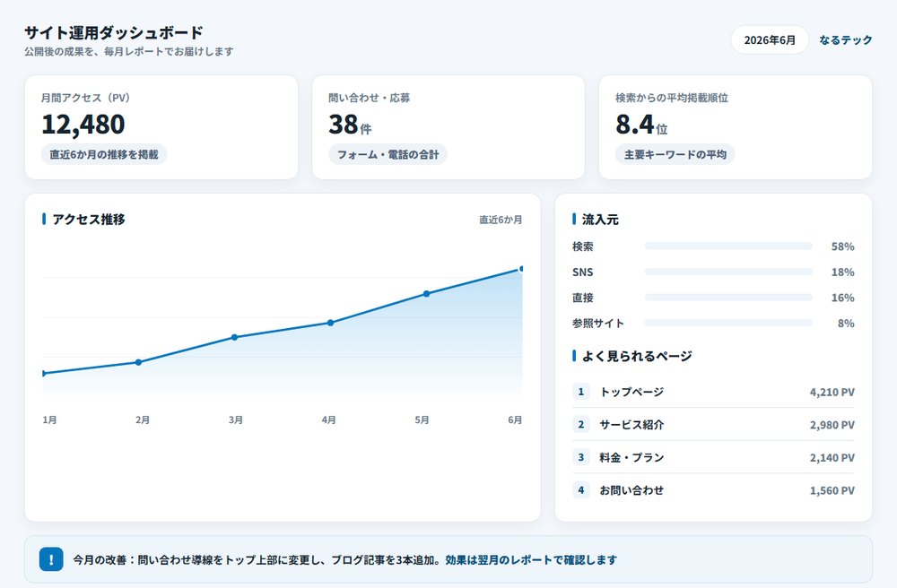Click the 16% direct share value
This screenshot has width=897, height=588.
tap(842, 298)
